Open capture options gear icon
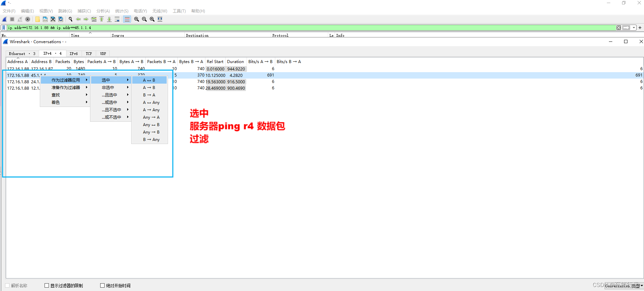Viewport: 644px width, 291px height. (28, 19)
